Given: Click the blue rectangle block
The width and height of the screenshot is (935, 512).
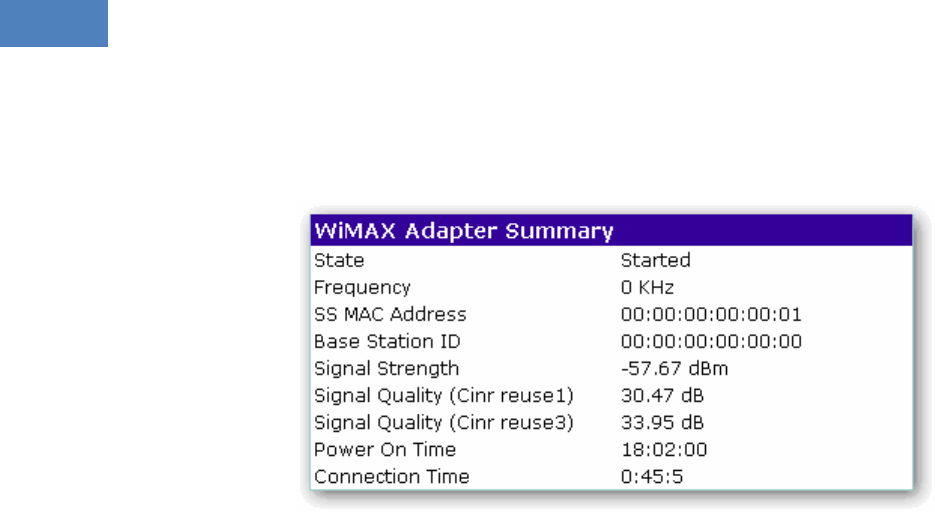Looking at the screenshot, I should [54, 23].
